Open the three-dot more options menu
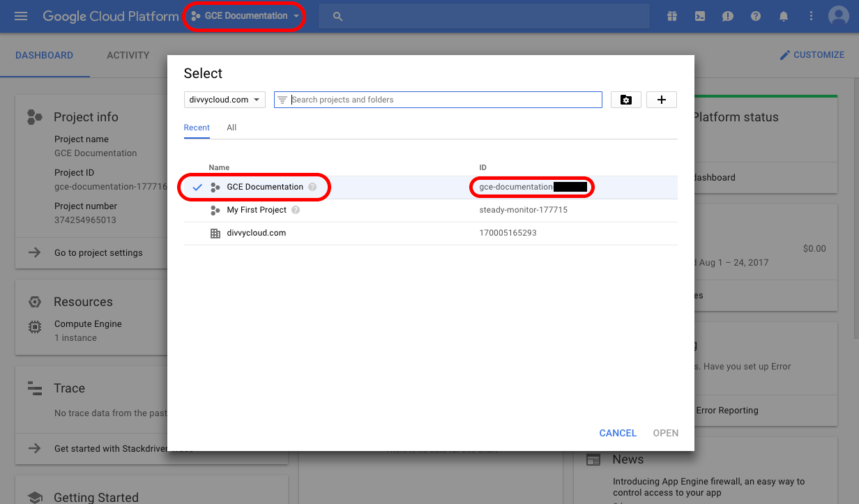Image resolution: width=859 pixels, height=504 pixels. pyautogui.click(x=811, y=16)
